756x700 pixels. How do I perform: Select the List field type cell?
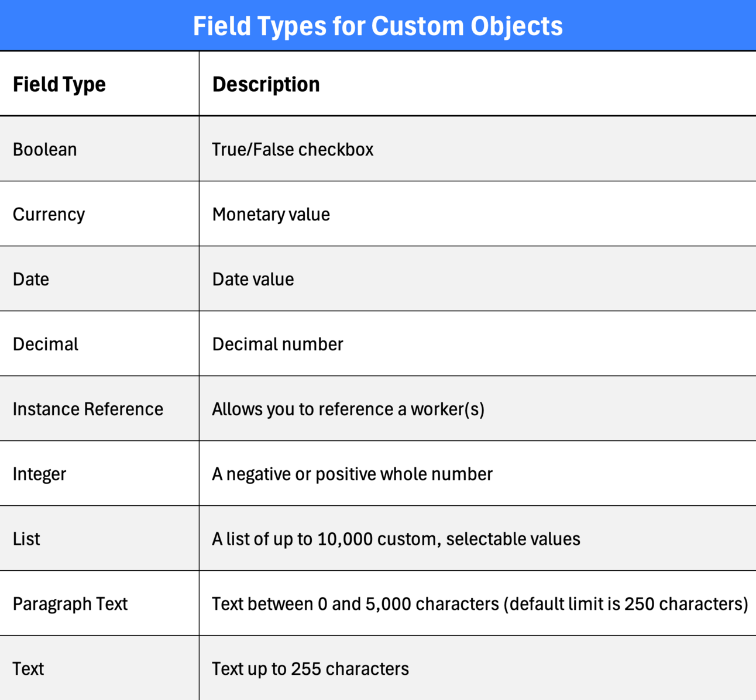pyautogui.click(x=26, y=539)
